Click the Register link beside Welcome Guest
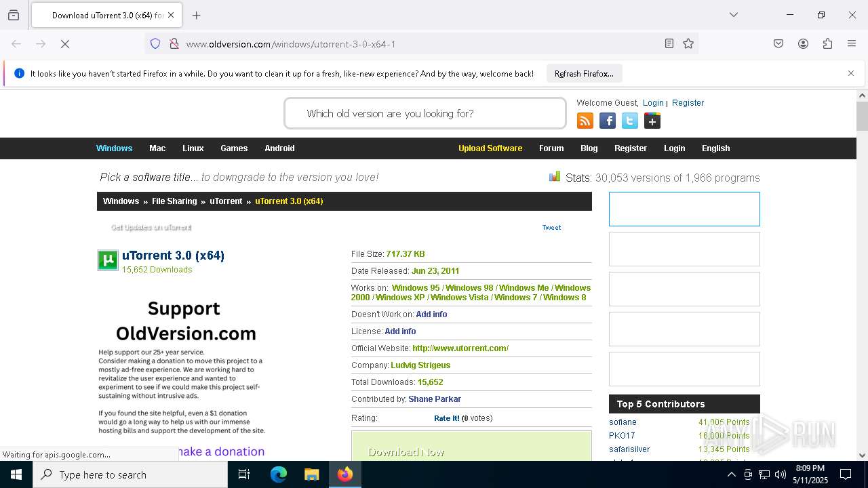 688,103
